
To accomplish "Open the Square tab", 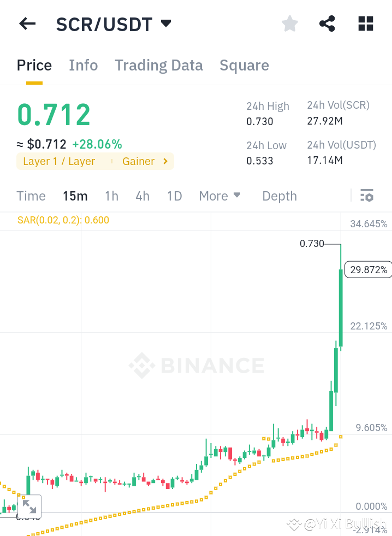I will (244, 65).
